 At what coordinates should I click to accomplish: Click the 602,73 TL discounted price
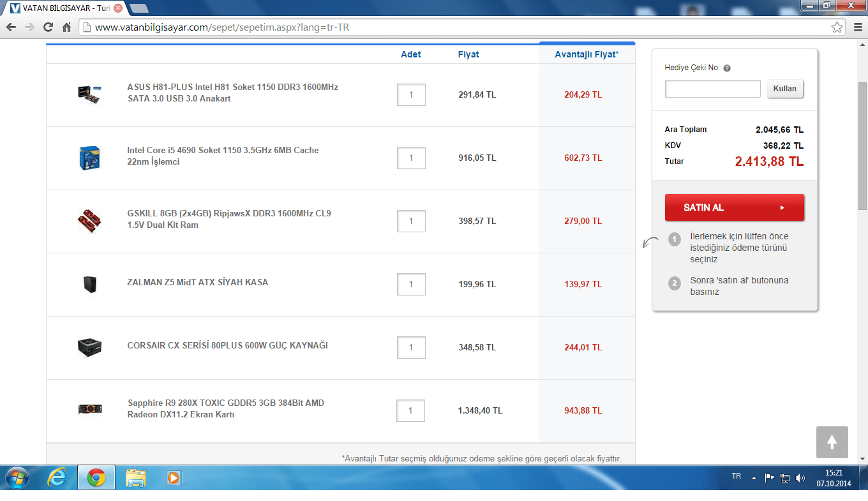click(583, 158)
